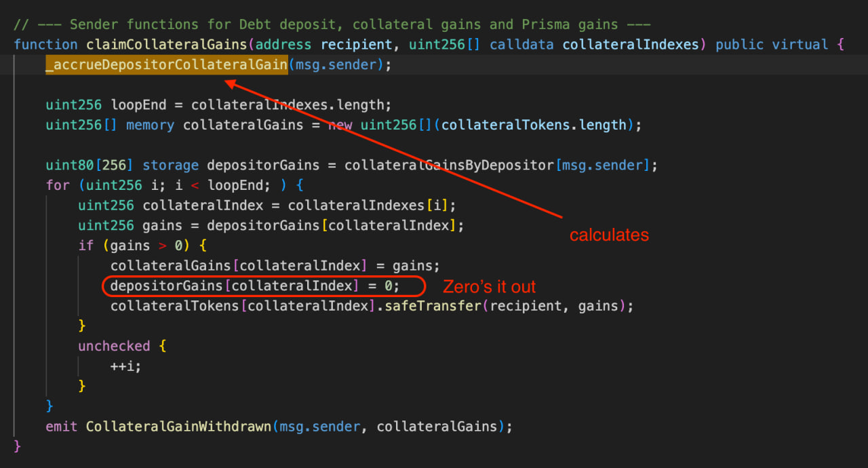This screenshot has height=468, width=868.
Task: Click the if keyword before gains check
Action: pyautogui.click(x=85, y=246)
